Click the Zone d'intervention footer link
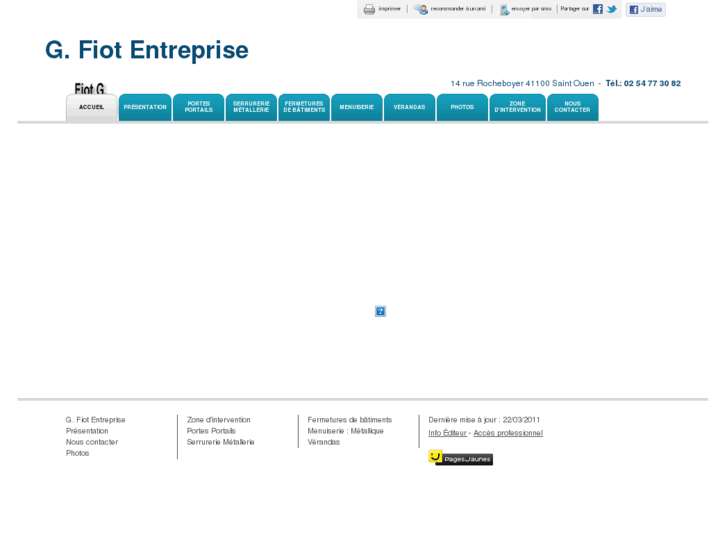This screenshot has height=545, width=727. tap(218, 420)
